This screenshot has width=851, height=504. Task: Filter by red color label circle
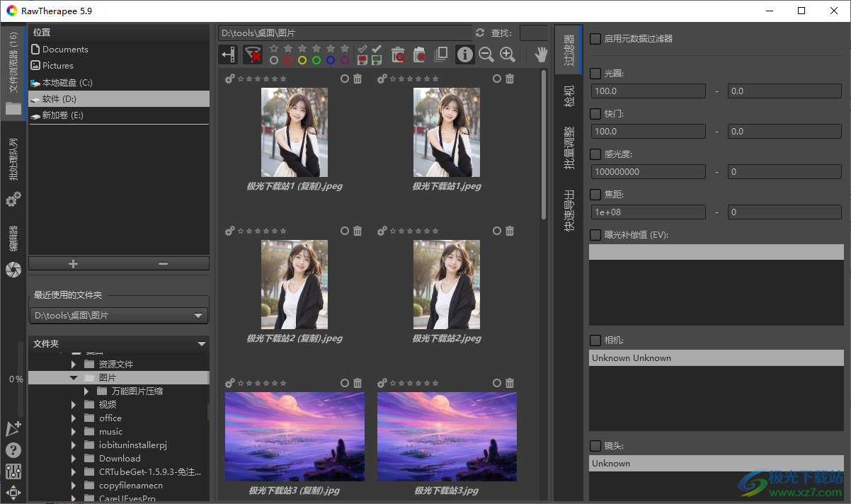288,61
